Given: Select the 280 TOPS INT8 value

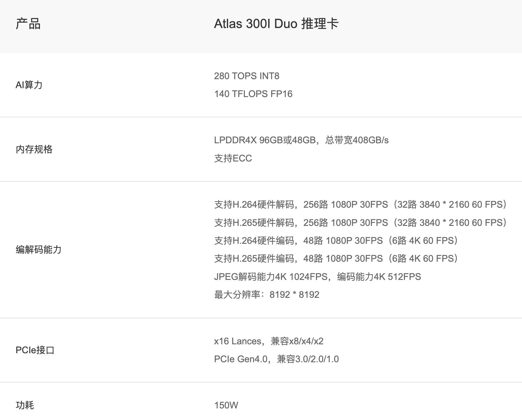Looking at the screenshot, I should [247, 76].
